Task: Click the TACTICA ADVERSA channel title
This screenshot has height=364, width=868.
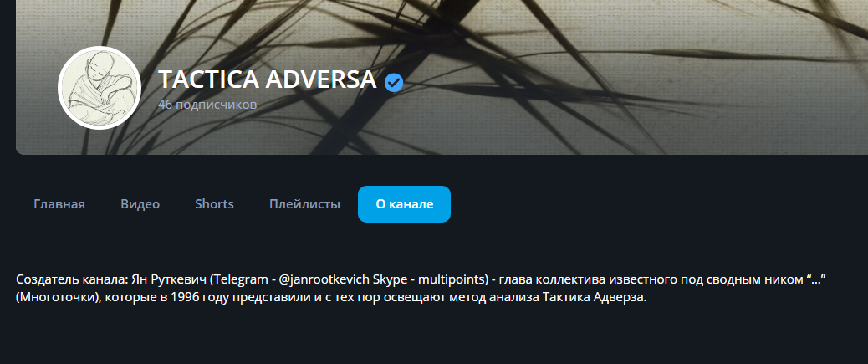Action: 268,79
